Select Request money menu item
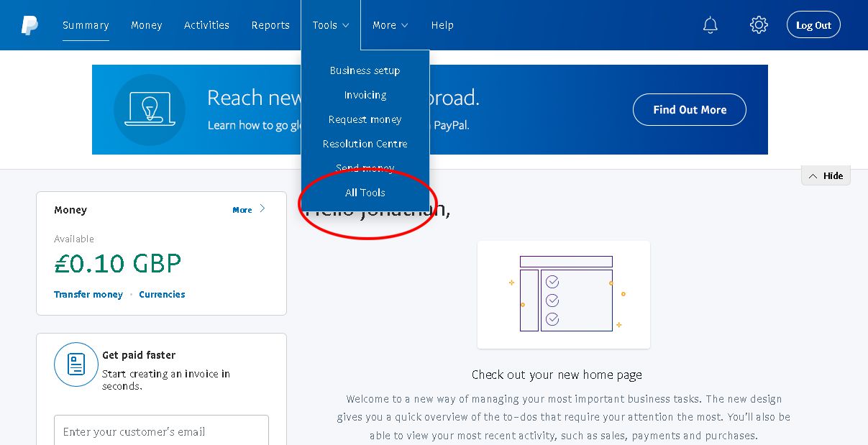Image resolution: width=868 pixels, height=445 pixels. pyautogui.click(x=365, y=119)
